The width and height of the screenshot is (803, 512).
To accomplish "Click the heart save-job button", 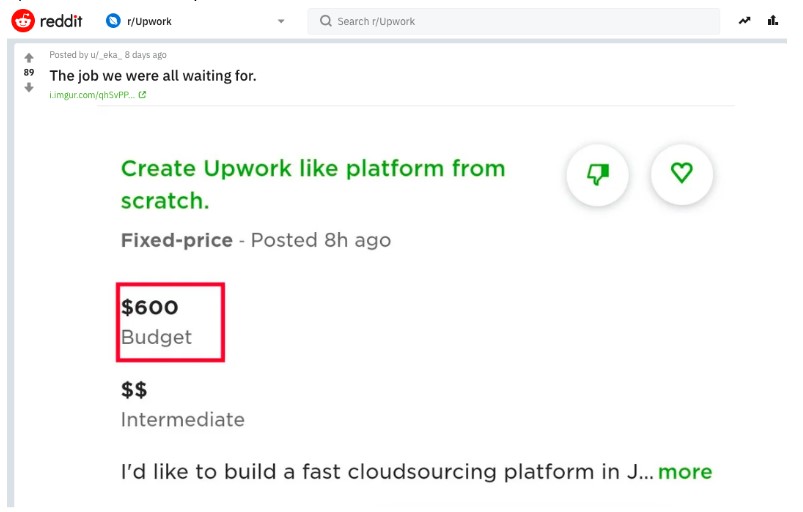I will pos(682,174).
